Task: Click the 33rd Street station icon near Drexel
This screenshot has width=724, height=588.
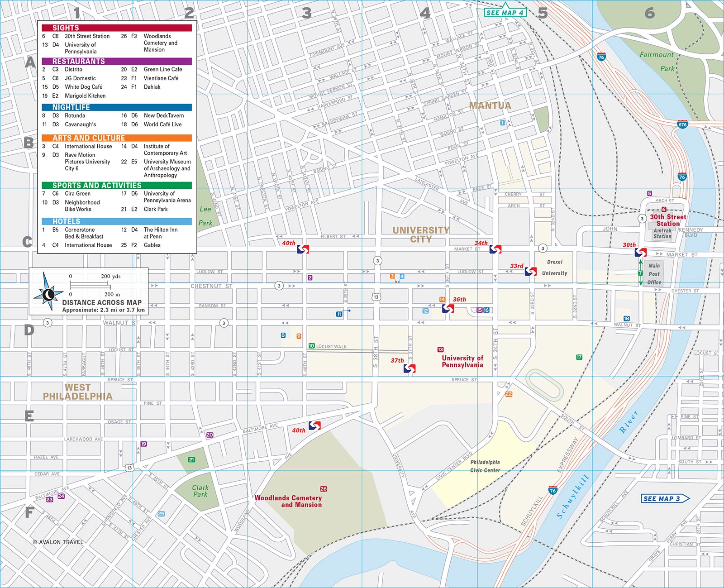Action: point(531,272)
